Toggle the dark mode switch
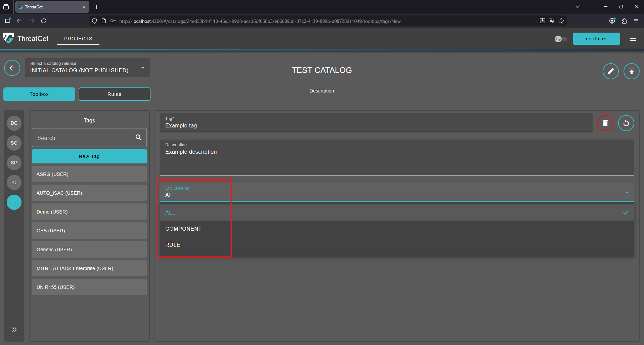 [561, 39]
